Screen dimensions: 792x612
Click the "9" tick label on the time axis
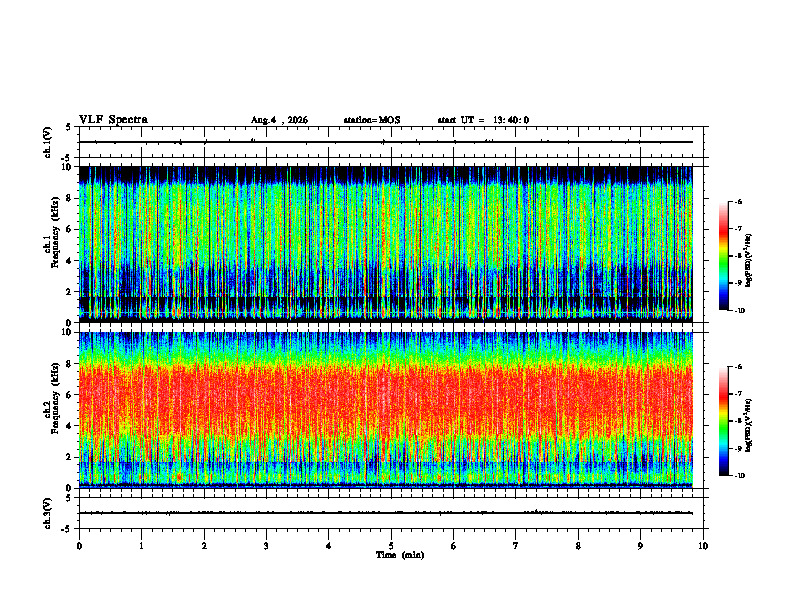click(x=640, y=546)
